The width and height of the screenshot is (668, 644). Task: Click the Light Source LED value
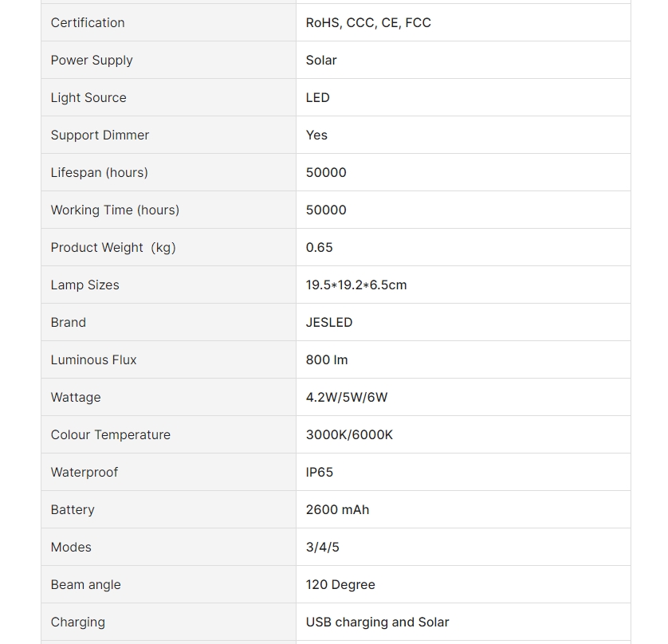point(318,97)
